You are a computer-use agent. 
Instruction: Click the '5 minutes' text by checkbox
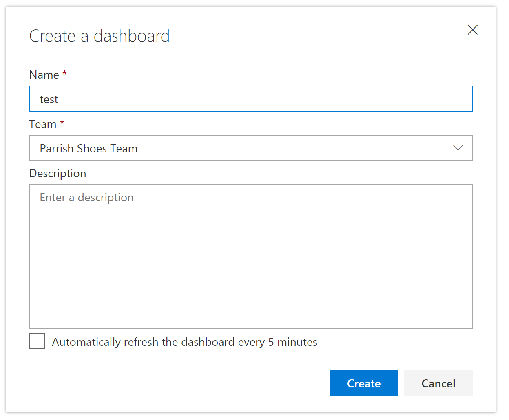[x=292, y=342]
